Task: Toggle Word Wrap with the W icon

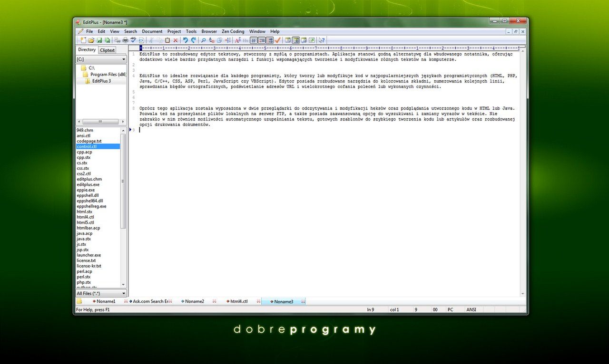Action: tap(254, 40)
